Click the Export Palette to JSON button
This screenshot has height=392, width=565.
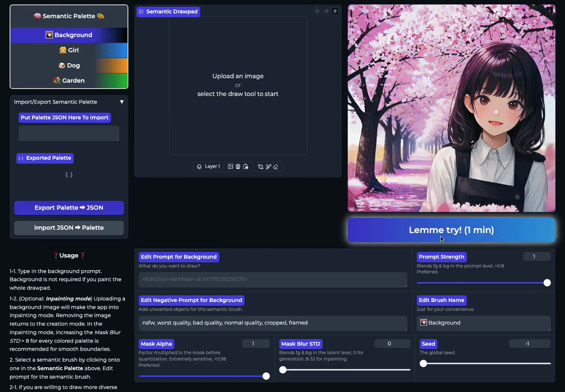pyautogui.click(x=69, y=208)
